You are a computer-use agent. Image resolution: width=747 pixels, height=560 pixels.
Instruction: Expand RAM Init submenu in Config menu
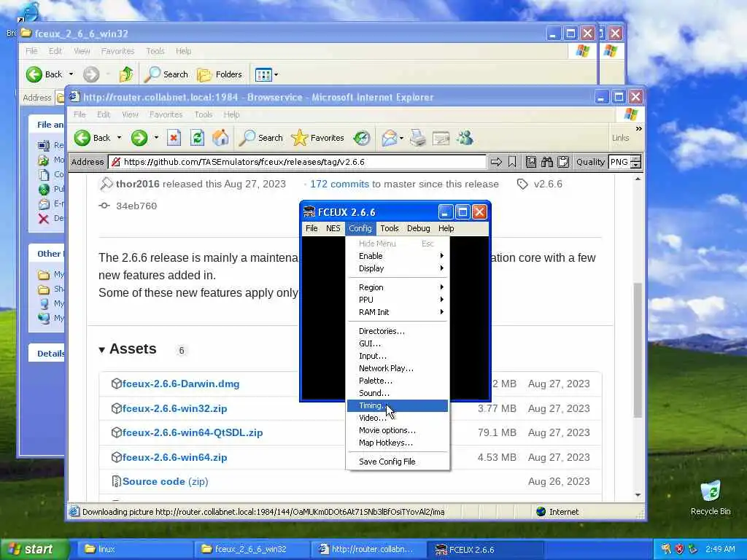pos(398,312)
